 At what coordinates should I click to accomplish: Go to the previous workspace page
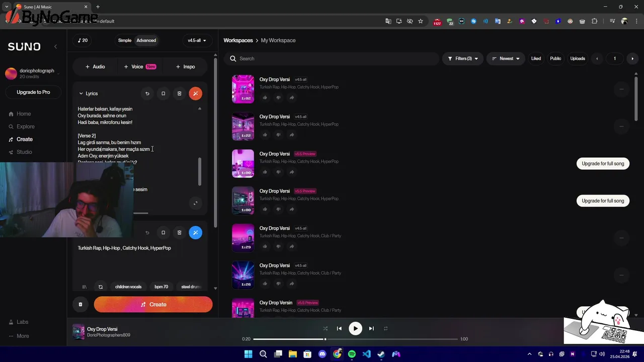pyautogui.click(x=597, y=59)
